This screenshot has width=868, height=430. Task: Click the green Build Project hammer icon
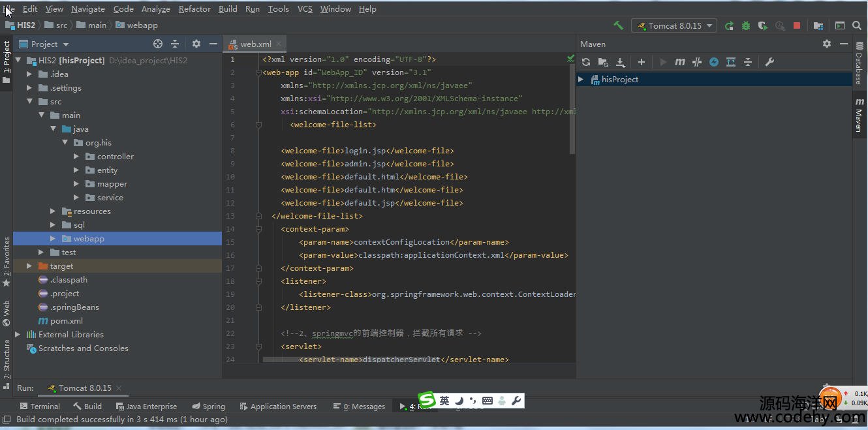point(618,25)
